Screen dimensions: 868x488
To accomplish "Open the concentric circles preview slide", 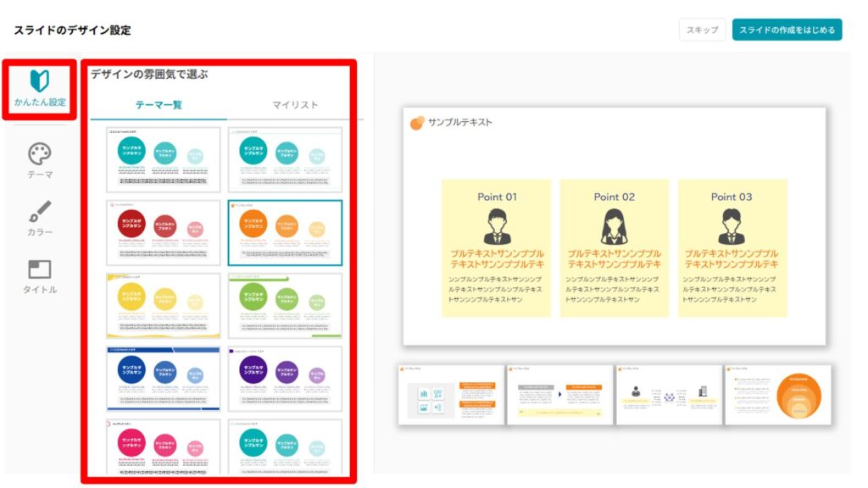I will (777, 395).
